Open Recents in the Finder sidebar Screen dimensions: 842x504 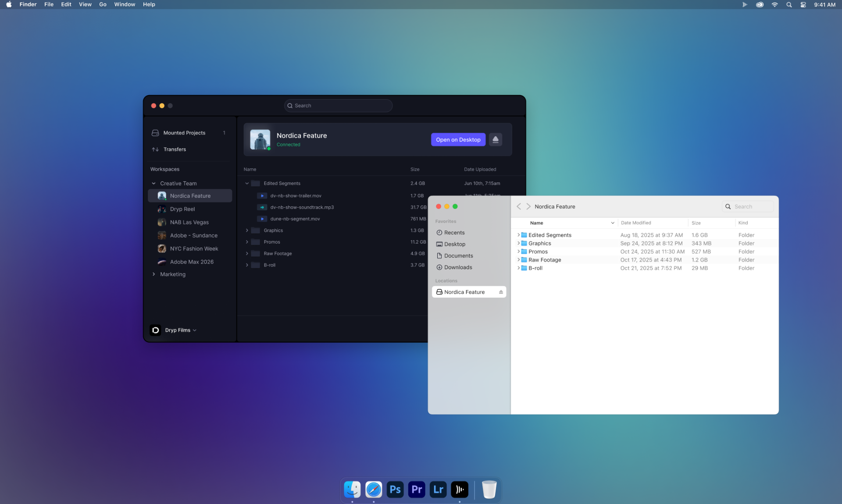[454, 233]
